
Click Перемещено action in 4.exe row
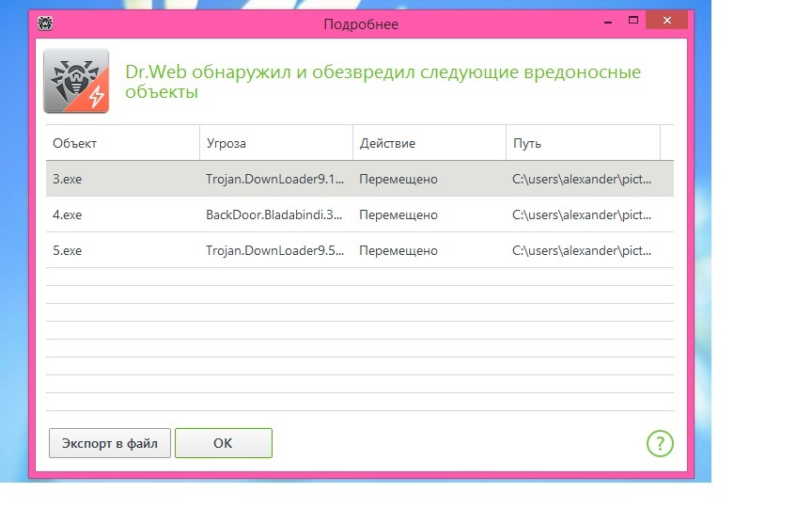click(398, 215)
